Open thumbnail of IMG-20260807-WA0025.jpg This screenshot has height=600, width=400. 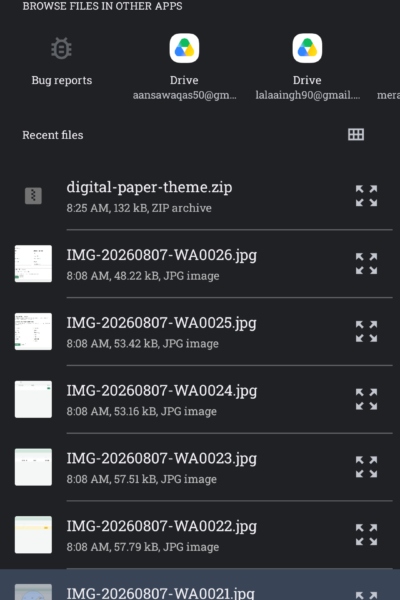click(x=33, y=331)
